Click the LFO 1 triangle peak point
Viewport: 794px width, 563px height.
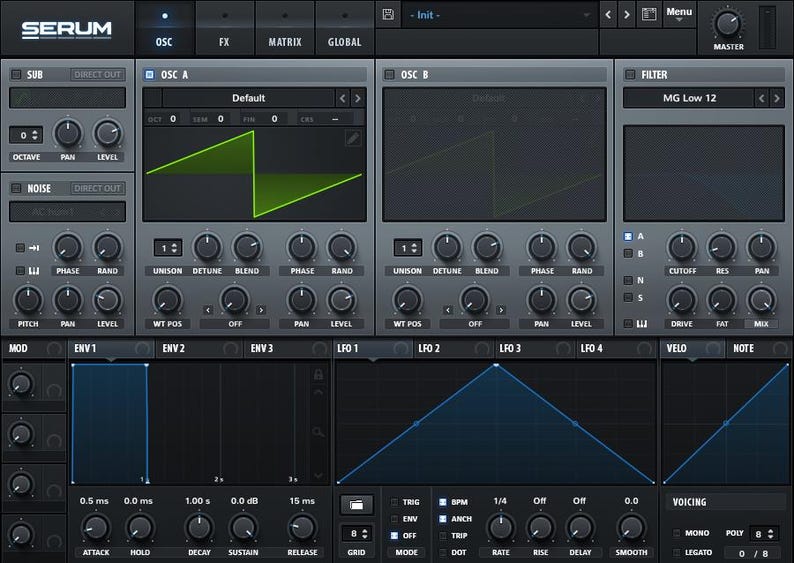click(496, 365)
